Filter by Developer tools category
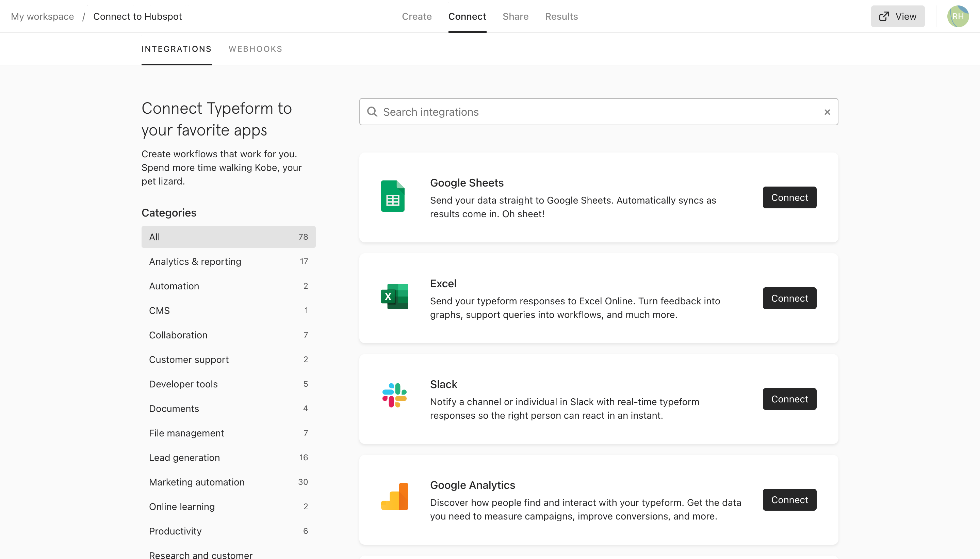Viewport: 980px width, 559px height. [228, 384]
